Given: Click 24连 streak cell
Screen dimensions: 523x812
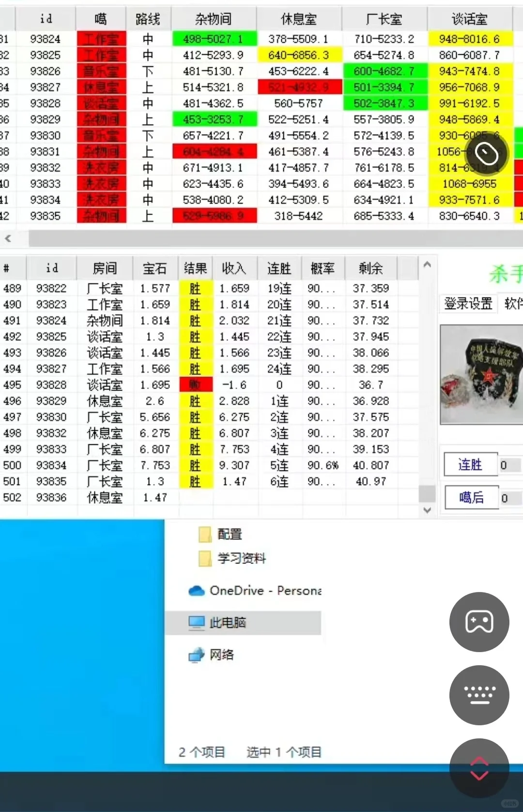Looking at the screenshot, I should (x=279, y=369).
